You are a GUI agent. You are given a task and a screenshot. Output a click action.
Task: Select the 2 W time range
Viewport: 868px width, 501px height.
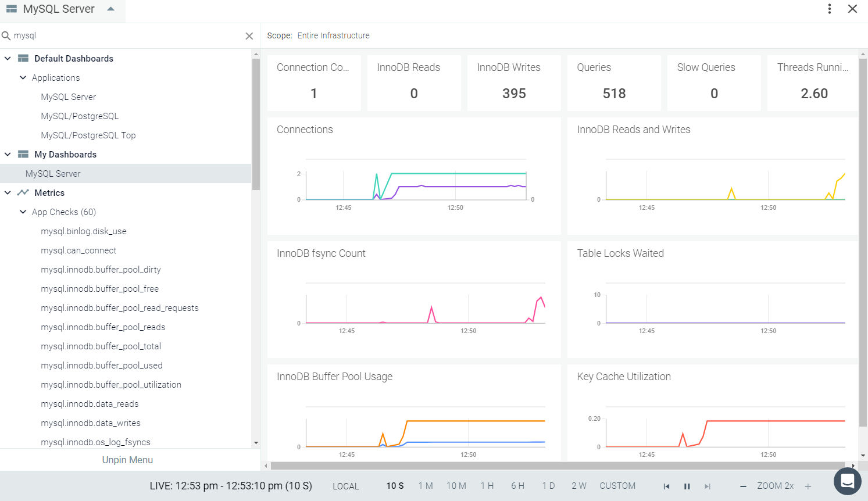coord(579,486)
